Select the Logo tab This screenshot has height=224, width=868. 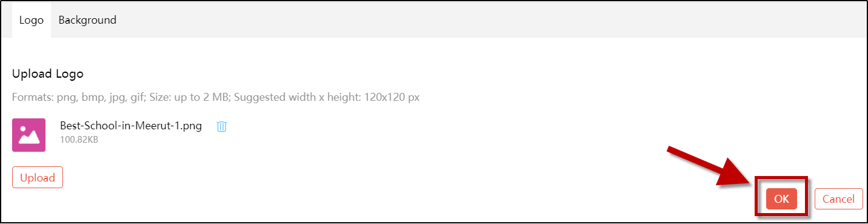point(32,20)
